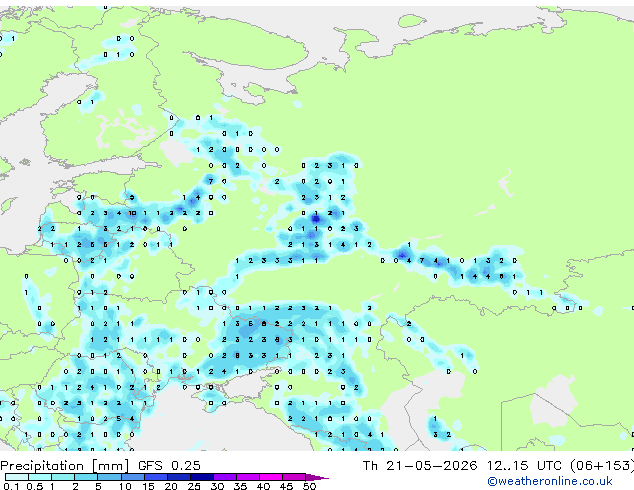
Task: Choose the 30–35 mm violet swatch
Action: [x=224, y=477]
